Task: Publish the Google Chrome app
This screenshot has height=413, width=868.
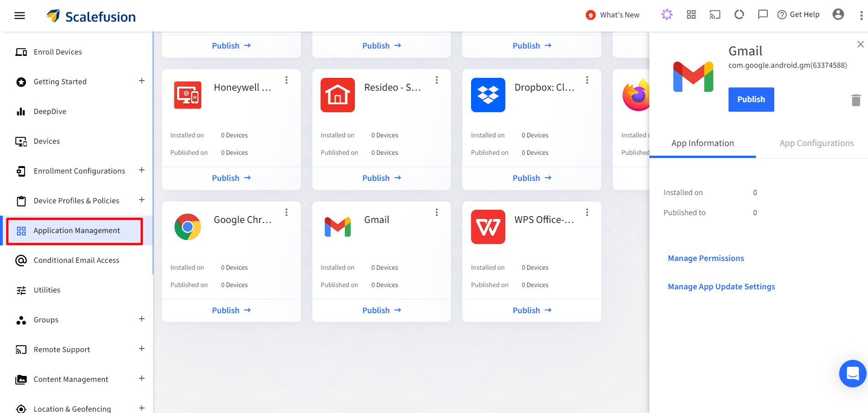Action: [231, 310]
